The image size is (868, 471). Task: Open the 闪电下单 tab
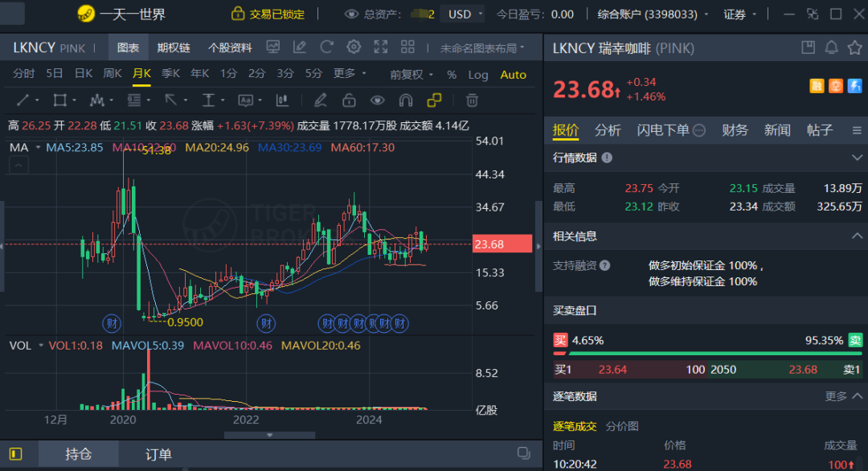point(670,130)
